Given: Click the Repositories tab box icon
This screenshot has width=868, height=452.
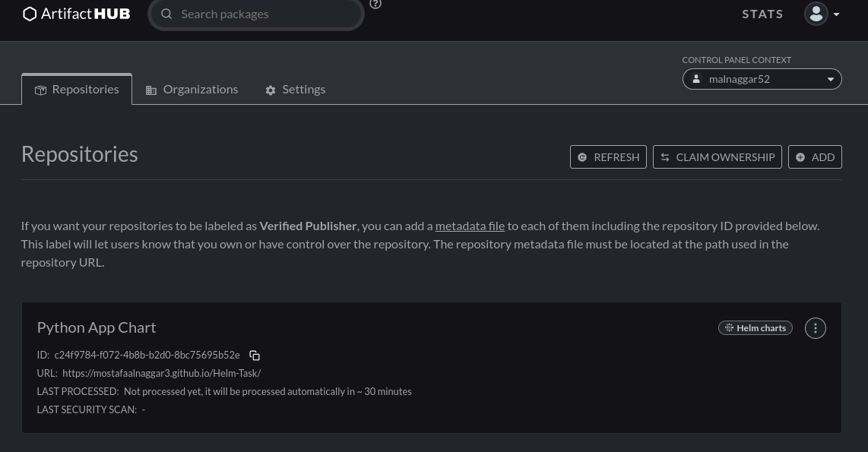Looking at the screenshot, I should coord(40,90).
